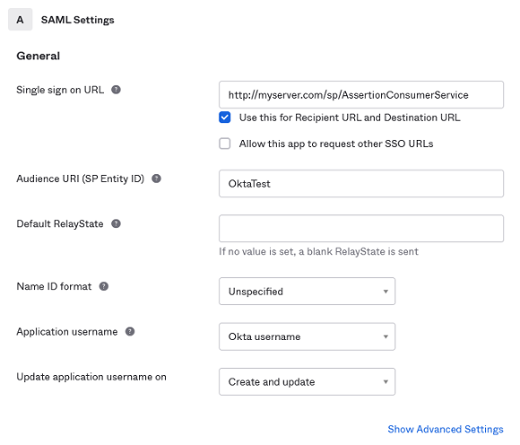Click the blank RelayState hint text

tap(318, 252)
